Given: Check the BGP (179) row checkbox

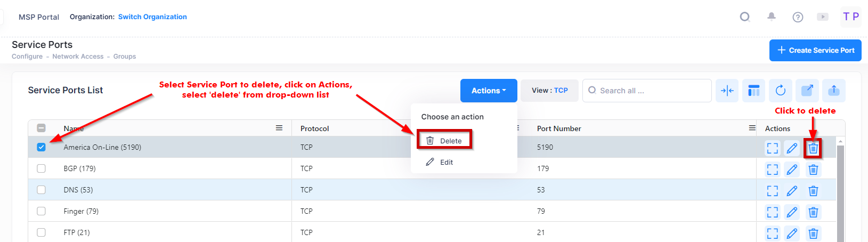Looking at the screenshot, I should [41, 168].
